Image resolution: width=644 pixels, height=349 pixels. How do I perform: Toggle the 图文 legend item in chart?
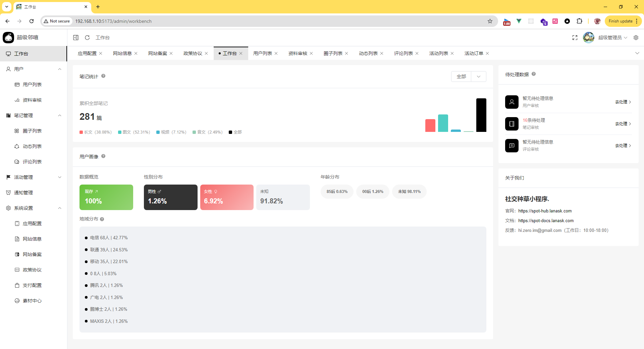tap(134, 132)
